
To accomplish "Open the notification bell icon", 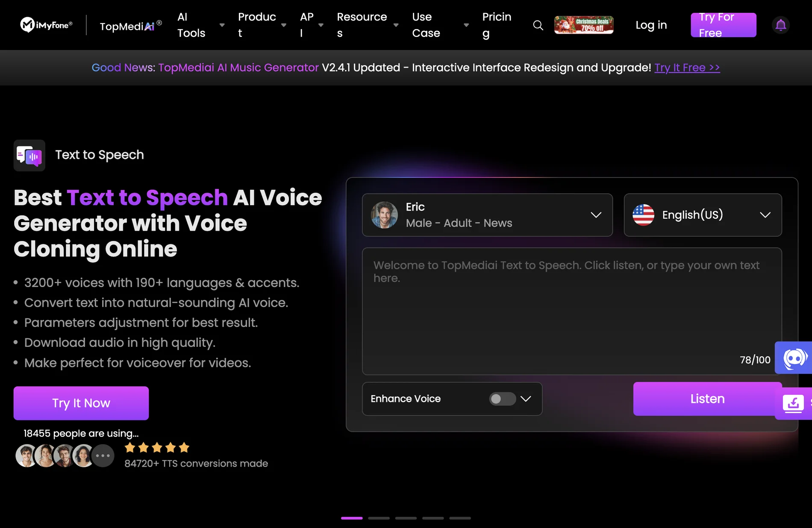I will click(780, 25).
